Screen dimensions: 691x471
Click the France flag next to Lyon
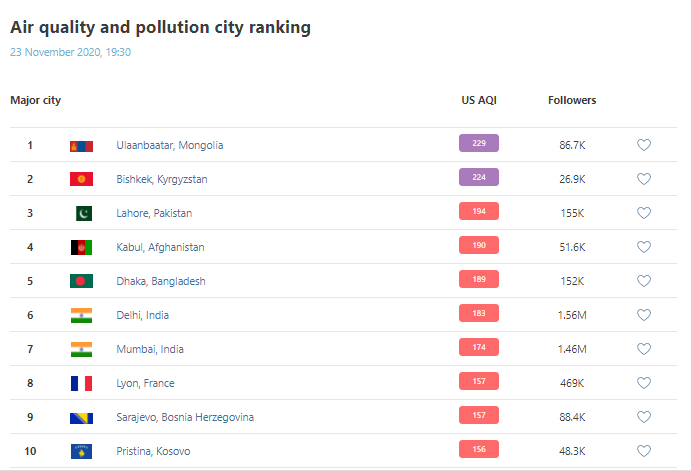click(81, 384)
